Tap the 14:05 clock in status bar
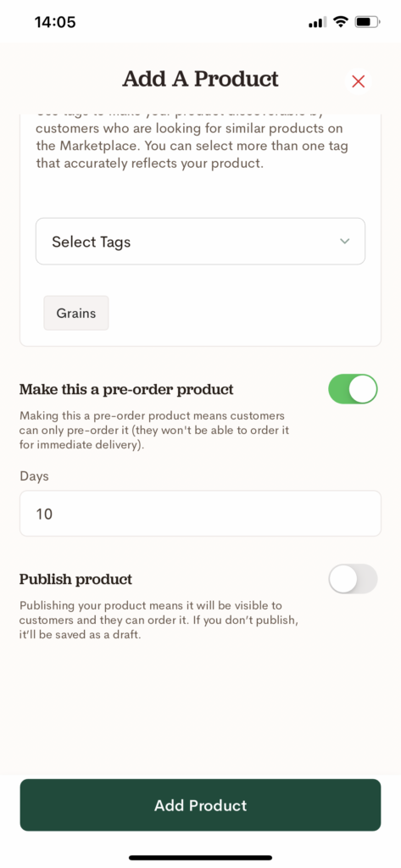Screen dimensions: 401x868 tap(55, 22)
